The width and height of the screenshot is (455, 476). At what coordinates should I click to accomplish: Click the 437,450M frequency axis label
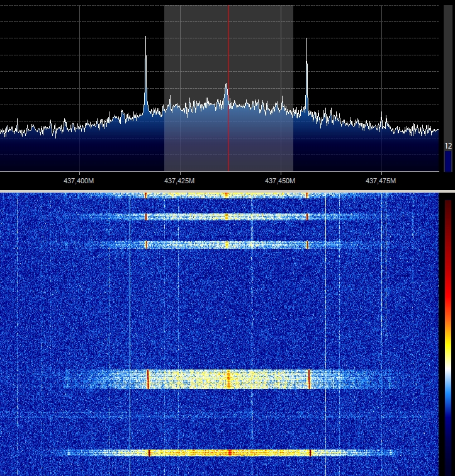pos(280,181)
